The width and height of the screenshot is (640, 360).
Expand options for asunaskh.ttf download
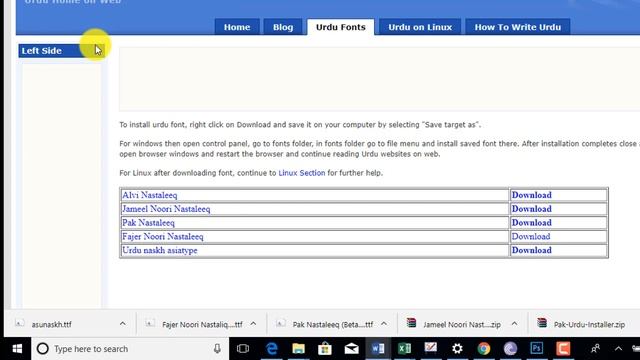(x=122, y=324)
